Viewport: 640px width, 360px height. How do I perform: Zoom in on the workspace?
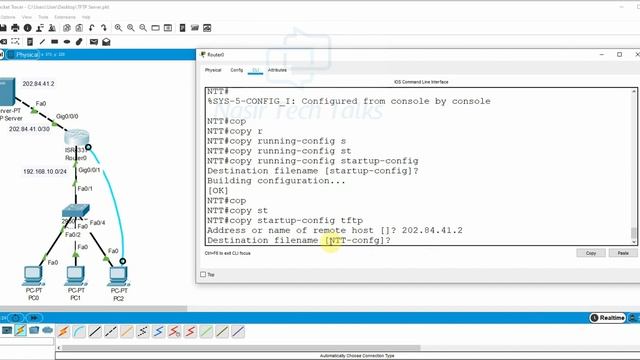pyautogui.click(x=118, y=28)
